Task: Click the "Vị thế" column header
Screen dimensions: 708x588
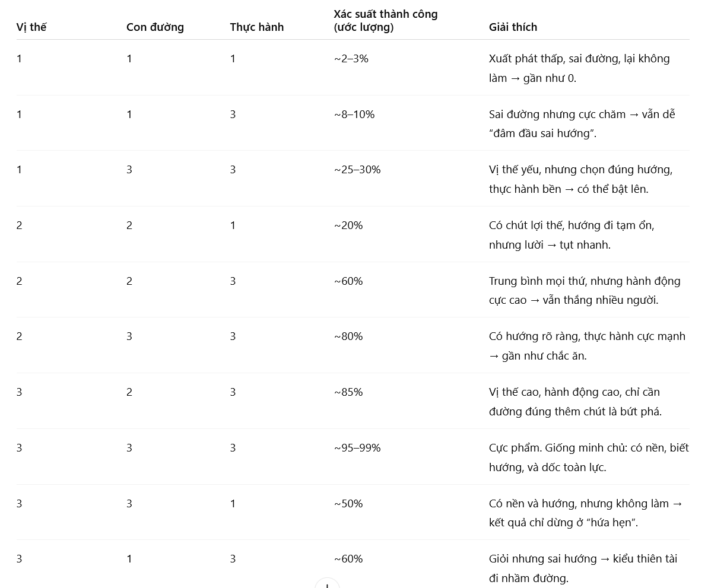Action: pyautogui.click(x=31, y=27)
